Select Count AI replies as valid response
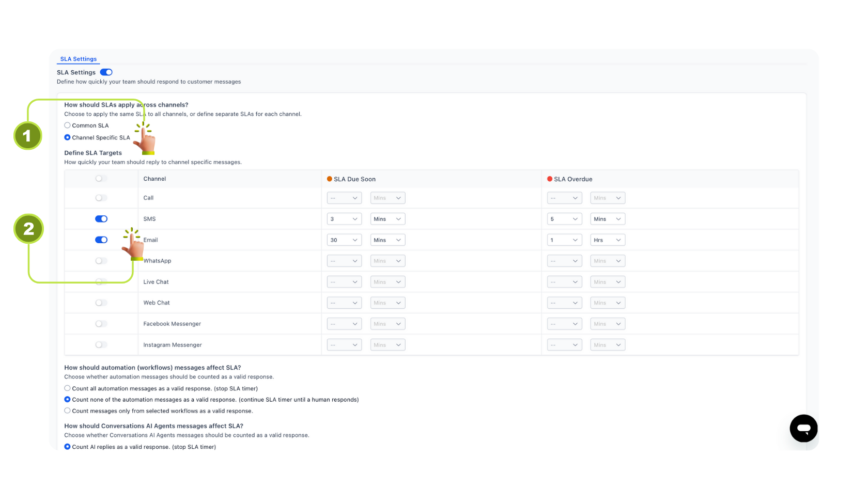868x488 pixels. pyautogui.click(x=67, y=447)
